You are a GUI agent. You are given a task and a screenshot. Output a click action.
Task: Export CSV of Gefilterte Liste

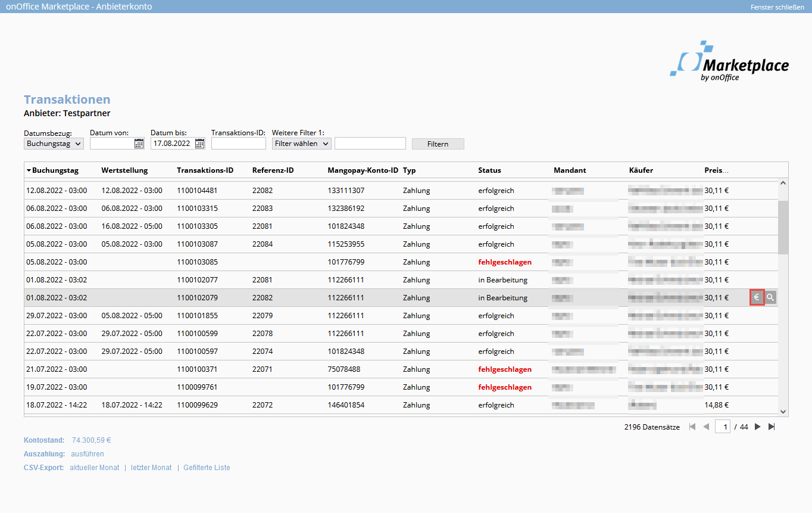coord(207,468)
